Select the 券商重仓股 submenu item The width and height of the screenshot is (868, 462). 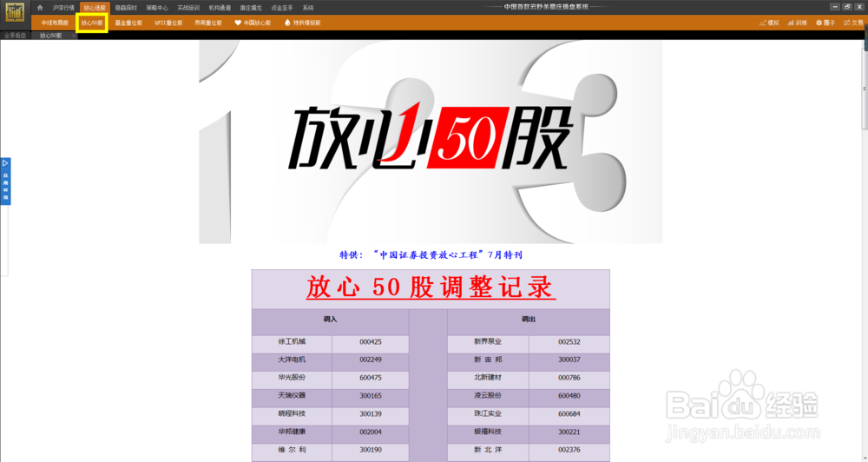[x=208, y=23]
